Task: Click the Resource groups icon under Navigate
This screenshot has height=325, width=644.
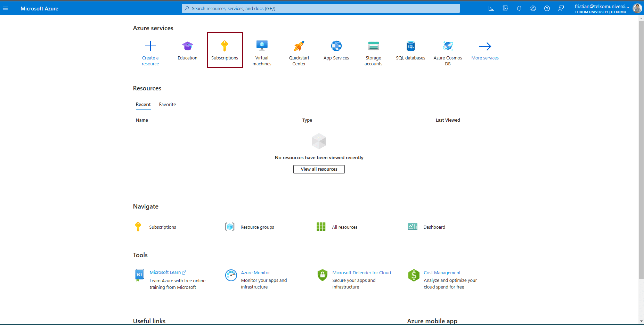Action: [230, 227]
